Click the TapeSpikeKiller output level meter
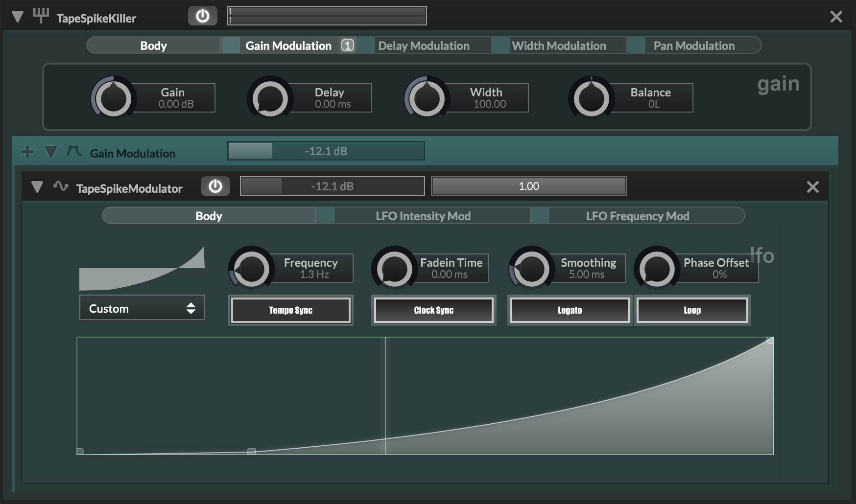The width and height of the screenshot is (856, 504). tap(327, 16)
